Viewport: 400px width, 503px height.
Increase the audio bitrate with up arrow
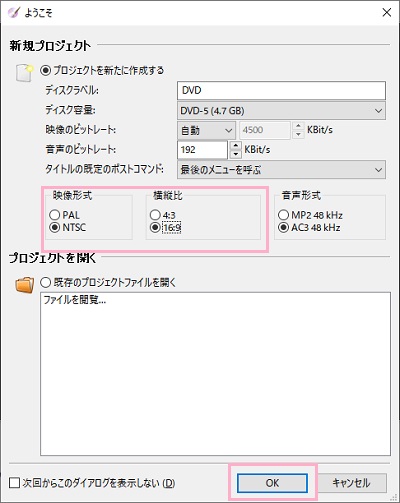tap(236, 146)
